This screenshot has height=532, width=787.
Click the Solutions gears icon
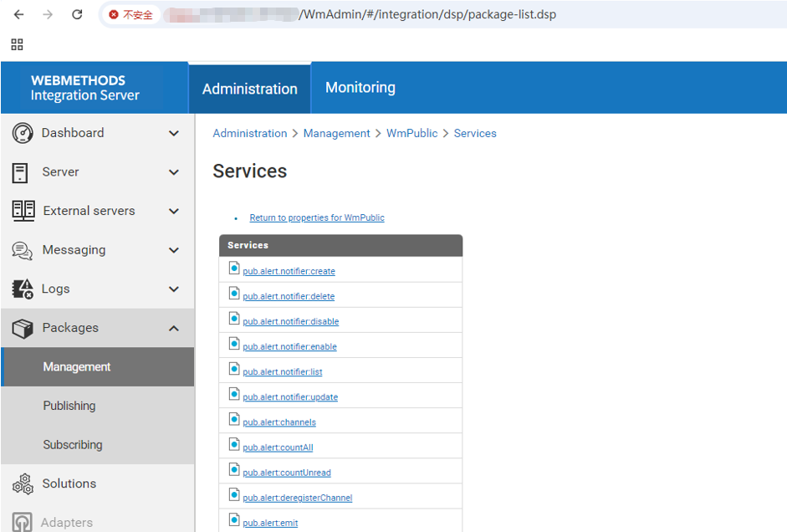pos(23,483)
